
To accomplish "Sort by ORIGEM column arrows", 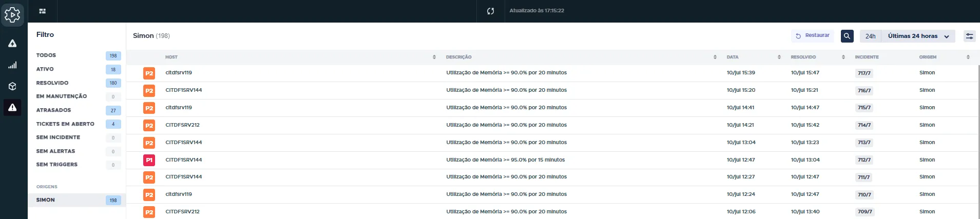I will [x=968, y=57].
